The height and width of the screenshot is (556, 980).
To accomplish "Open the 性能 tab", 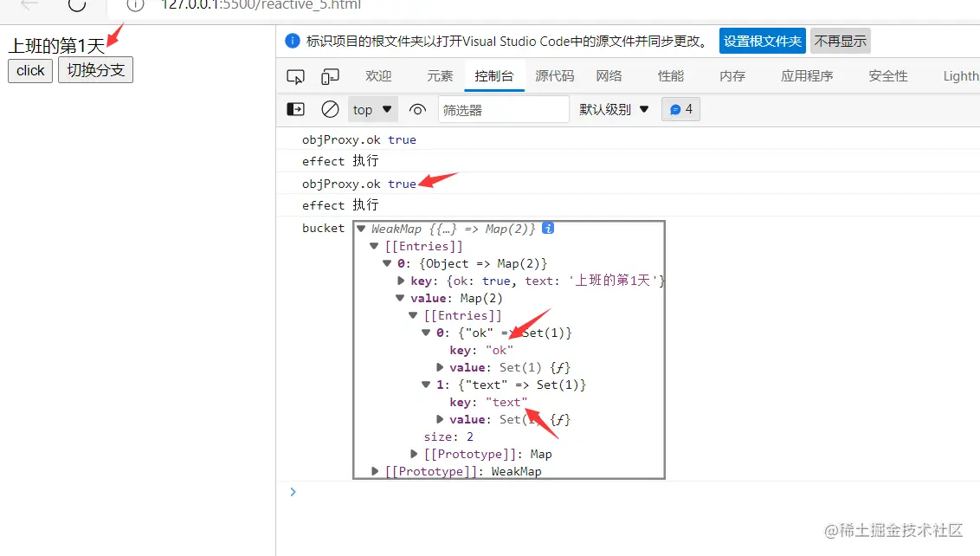I will [x=671, y=76].
